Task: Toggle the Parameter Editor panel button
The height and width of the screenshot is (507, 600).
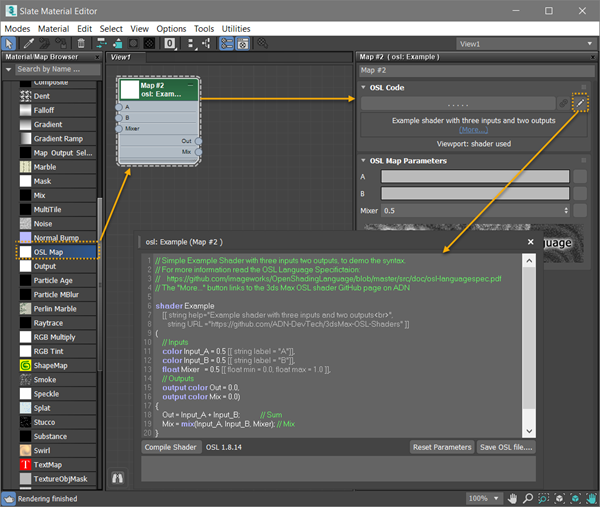Action: coord(243,44)
